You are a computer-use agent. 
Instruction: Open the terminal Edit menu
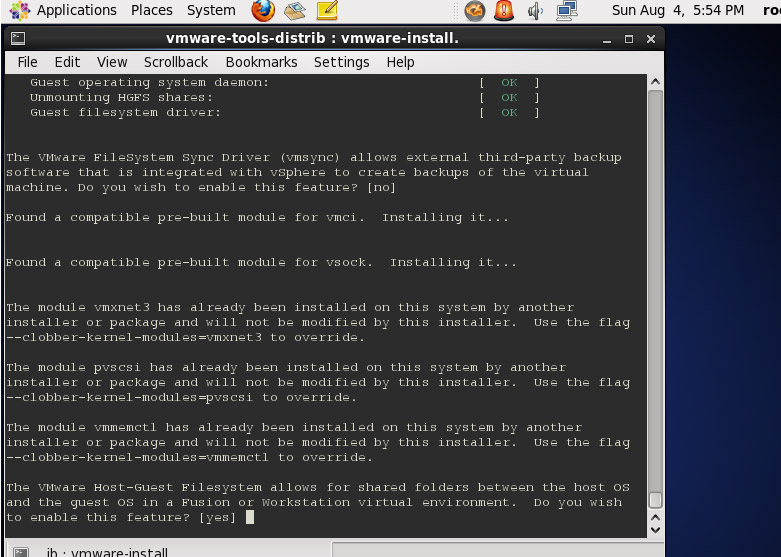point(67,62)
